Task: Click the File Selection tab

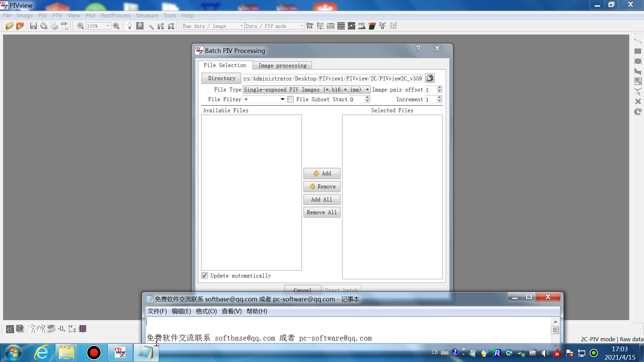Action: coord(224,65)
